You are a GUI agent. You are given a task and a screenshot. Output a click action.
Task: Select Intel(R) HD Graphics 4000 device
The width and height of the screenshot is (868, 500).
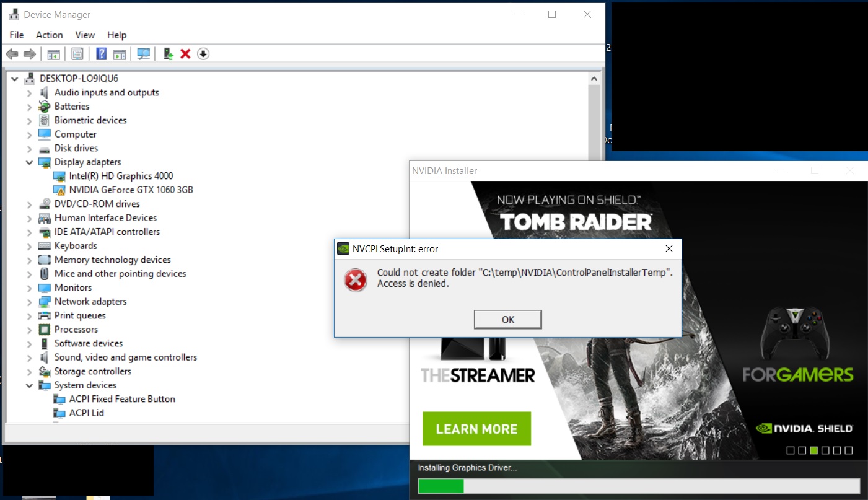[121, 176]
